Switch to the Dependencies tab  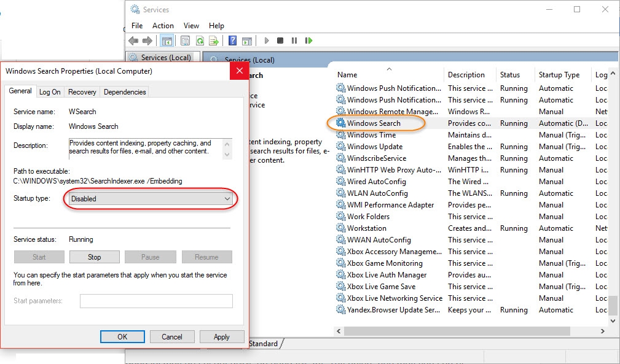click(125, 92)
